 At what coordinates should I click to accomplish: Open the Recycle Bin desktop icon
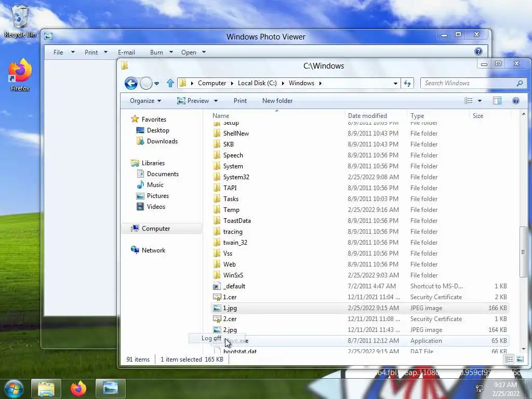20,21
